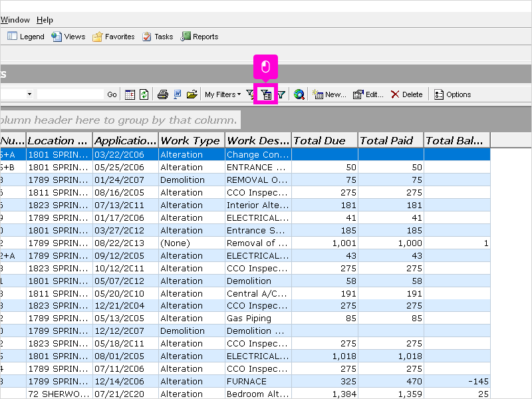Open Favorites from the toolbar
The height and width of the screenshot is (399, 532).
[114, 37]
